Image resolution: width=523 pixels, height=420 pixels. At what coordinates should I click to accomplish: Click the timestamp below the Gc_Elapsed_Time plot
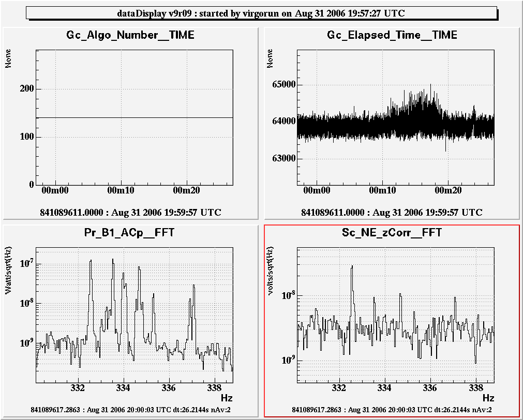[x=392, y=213]
